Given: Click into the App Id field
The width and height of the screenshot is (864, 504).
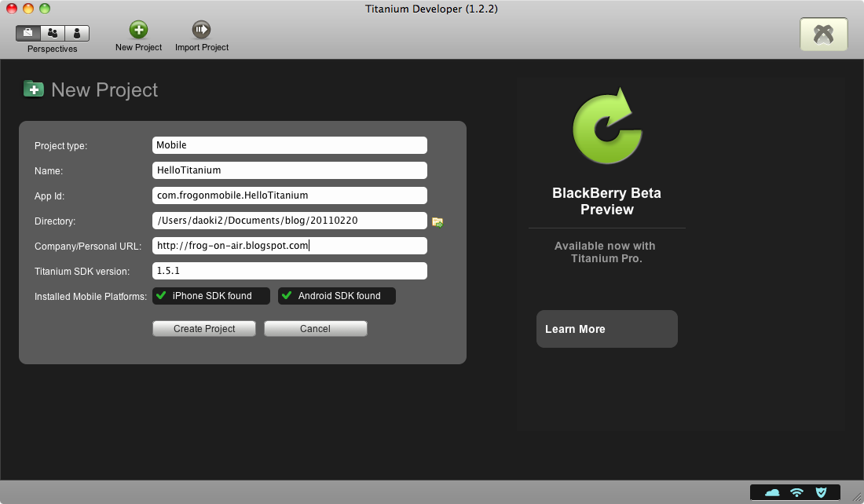Looking at the screenshot, I should point(290,195).
